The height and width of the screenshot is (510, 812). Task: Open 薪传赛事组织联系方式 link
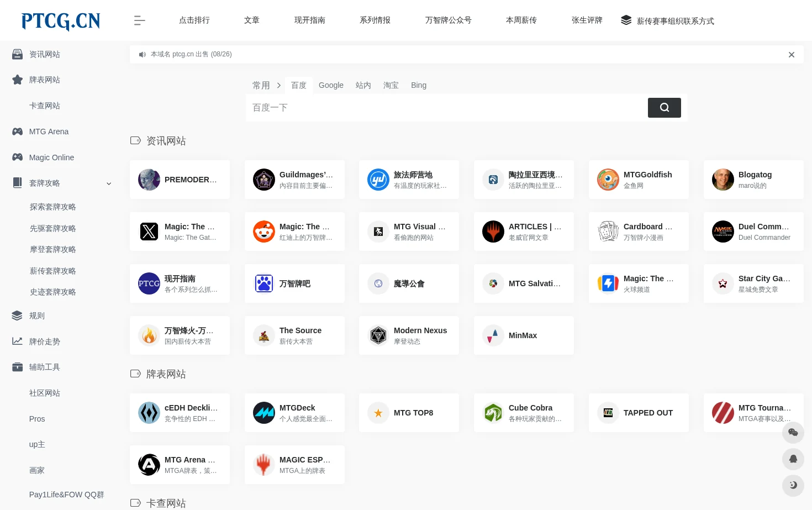coord(667,20)
